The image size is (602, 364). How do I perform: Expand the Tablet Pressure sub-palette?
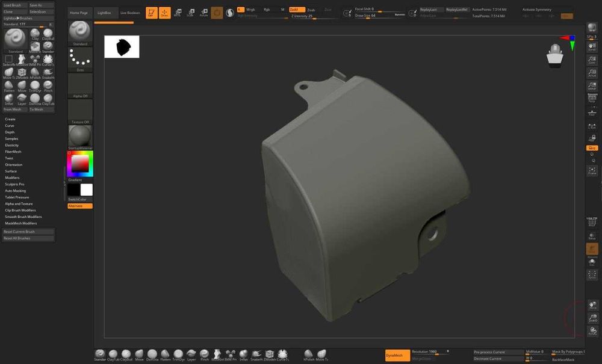click(x=17, y=197)
